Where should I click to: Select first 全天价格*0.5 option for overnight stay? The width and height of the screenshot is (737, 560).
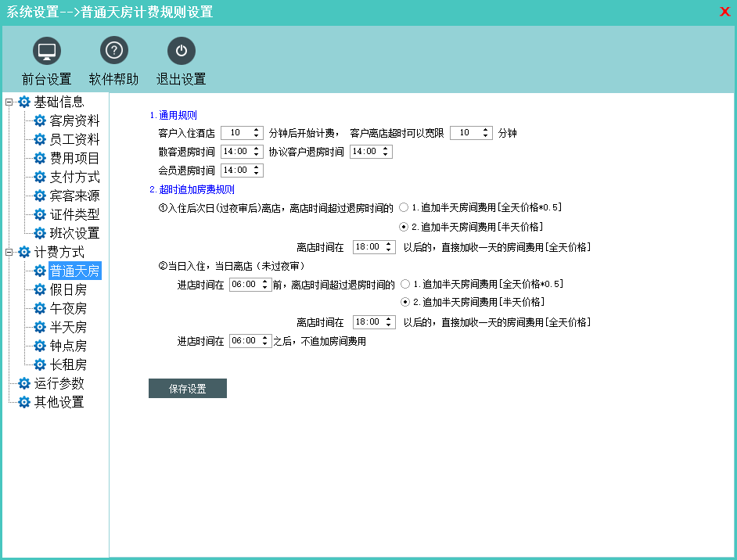pos(404,208)
